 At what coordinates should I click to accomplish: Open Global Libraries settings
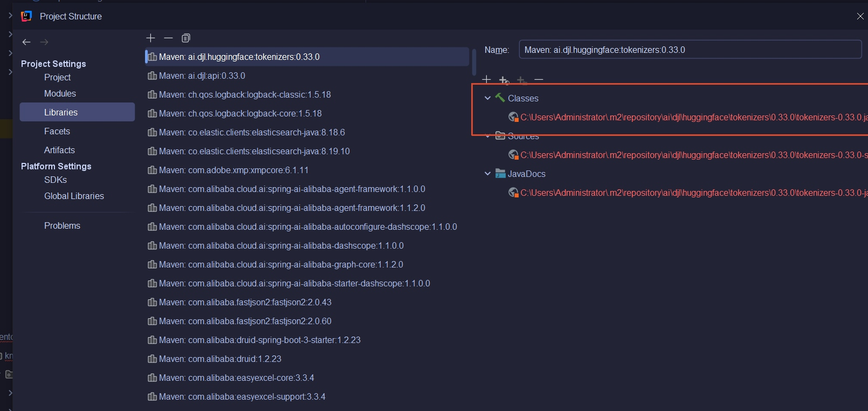74,196
